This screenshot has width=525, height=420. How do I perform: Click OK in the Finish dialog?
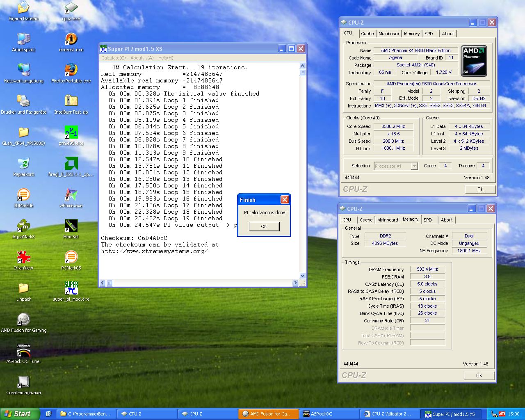[264, 226]
